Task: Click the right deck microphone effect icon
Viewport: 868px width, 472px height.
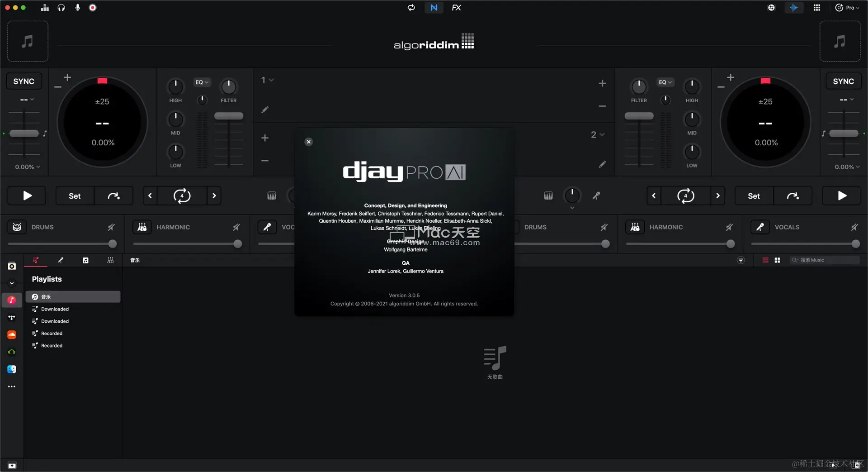Action: click(x=596, y=196)
